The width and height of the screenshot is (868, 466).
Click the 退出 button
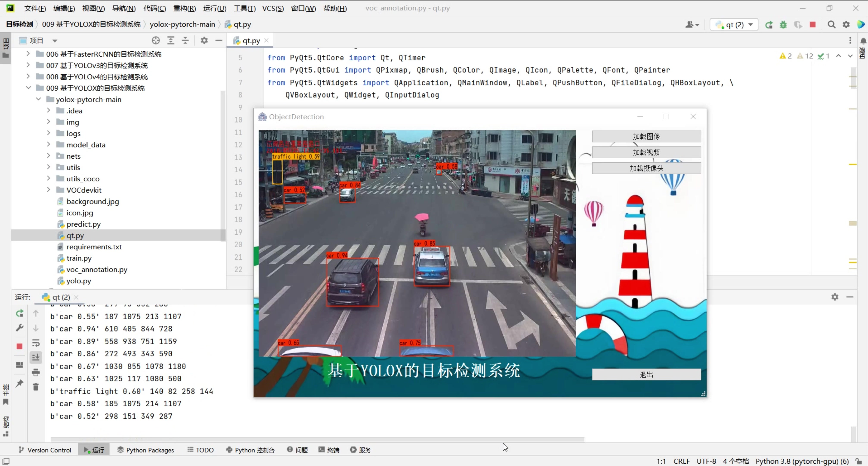[646, 374]
